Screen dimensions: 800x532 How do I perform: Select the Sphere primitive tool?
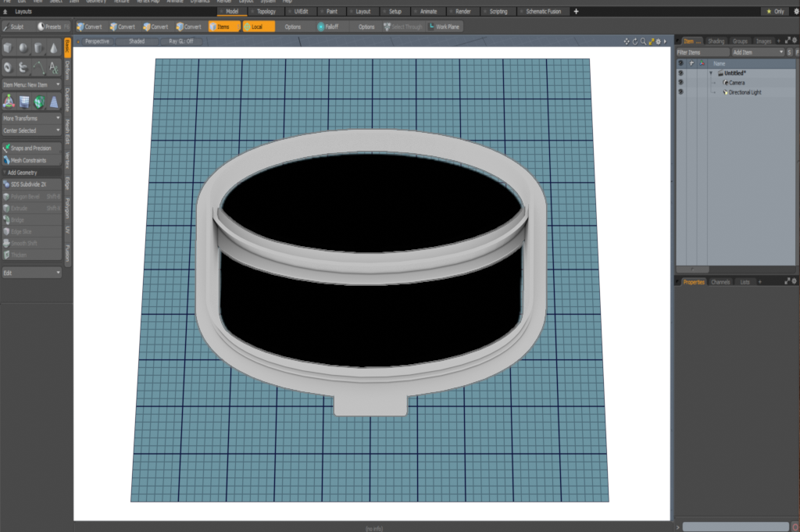pos(23,48)
